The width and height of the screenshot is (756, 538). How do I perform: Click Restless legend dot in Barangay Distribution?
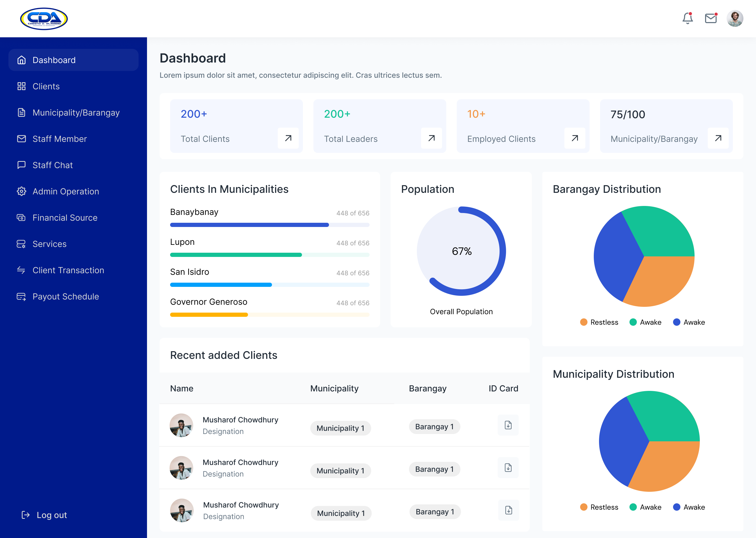pyautogui.click(x=584, y=322)
